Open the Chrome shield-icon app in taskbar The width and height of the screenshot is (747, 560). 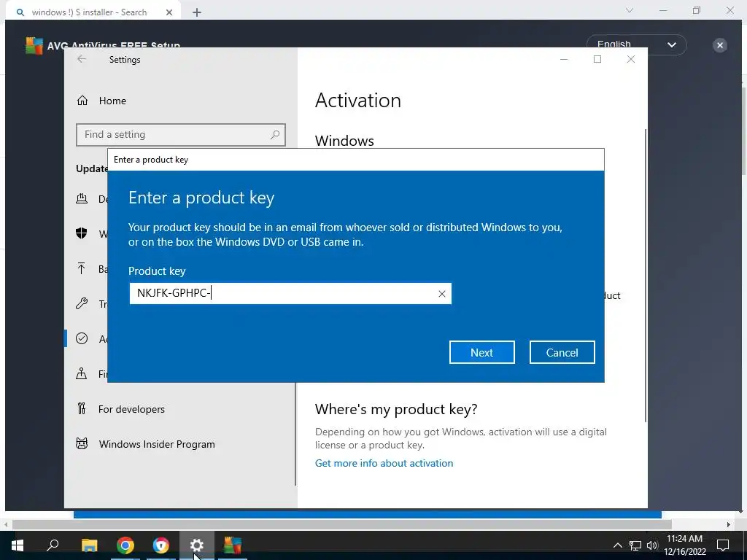pyautogui.click(x=161, y=545)
